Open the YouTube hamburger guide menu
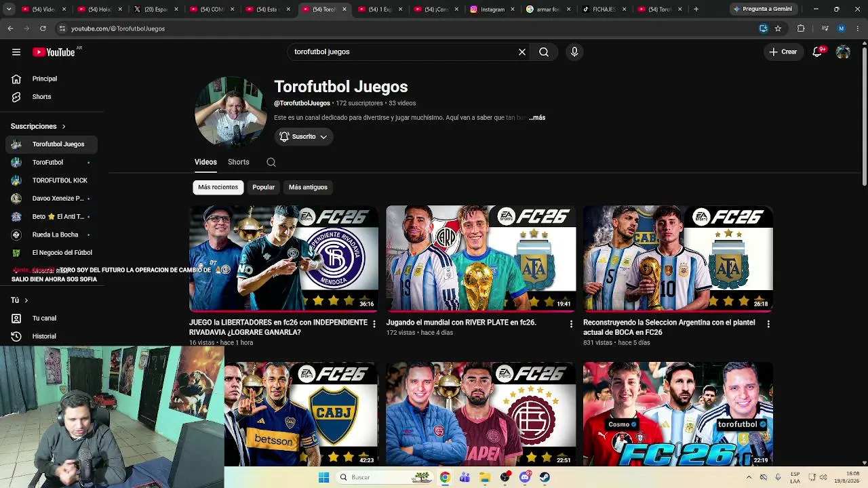The image size is (868, 488). coord(16,52)
